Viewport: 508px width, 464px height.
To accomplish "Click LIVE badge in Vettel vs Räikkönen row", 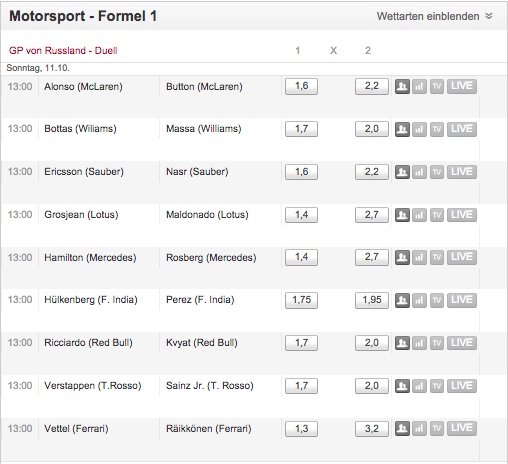I will tap(462, 428).
